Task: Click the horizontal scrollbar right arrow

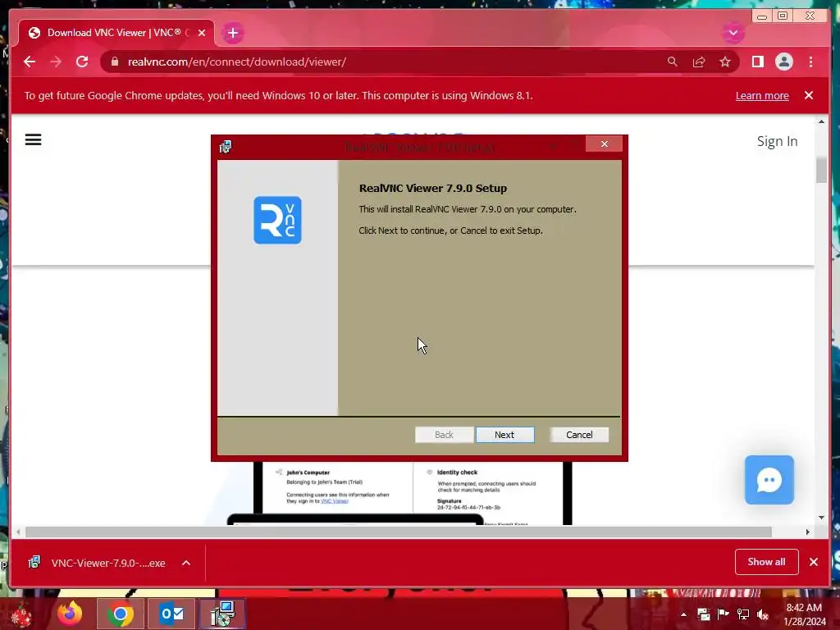Action: [x=808, y=532]
